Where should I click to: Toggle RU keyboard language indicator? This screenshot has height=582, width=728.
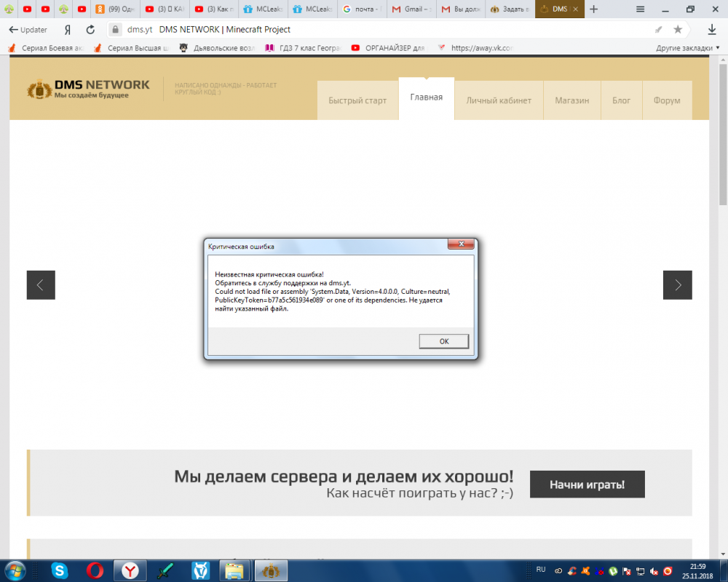pyautogui.click(x=541, y=570)
